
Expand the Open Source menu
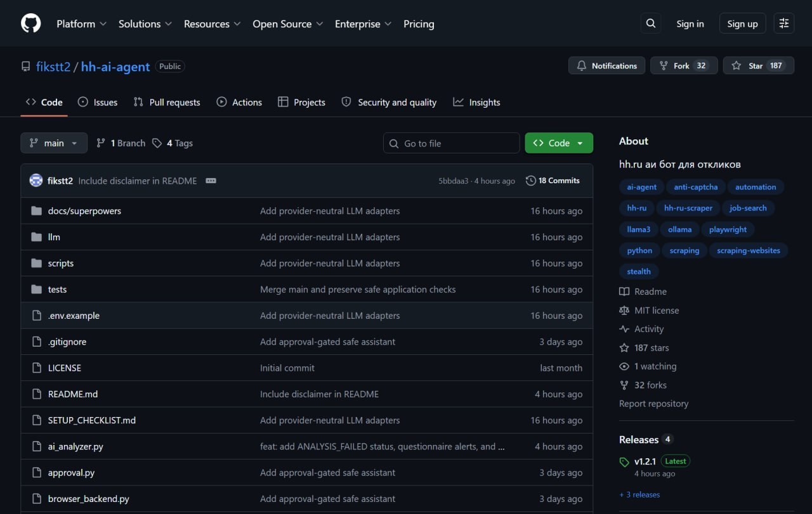288,24
